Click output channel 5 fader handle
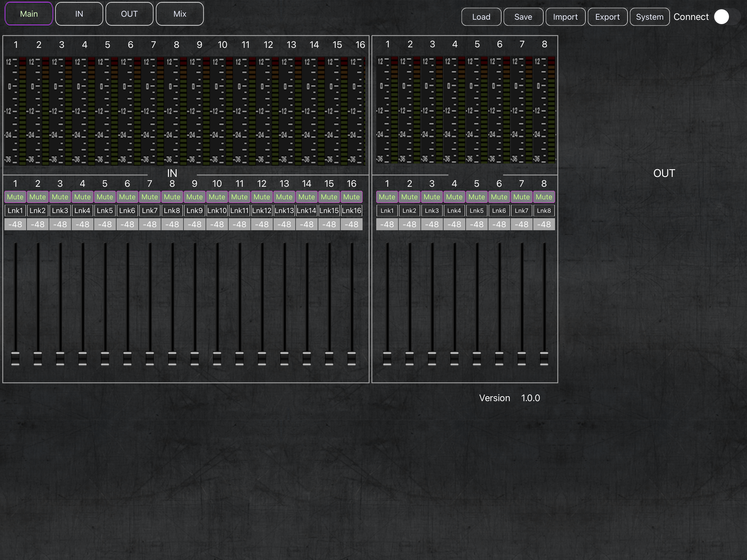This screenshot has width=747, height=560. 477,358
